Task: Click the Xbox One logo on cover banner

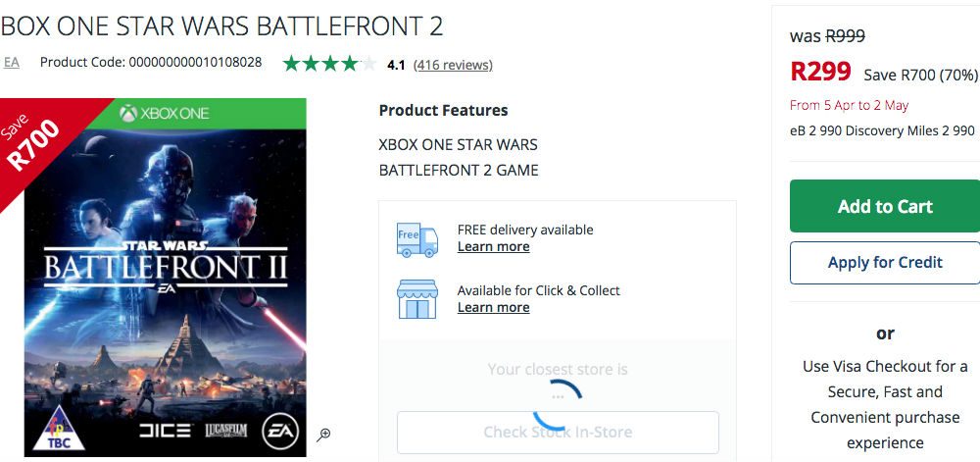Action: [x=164, y=113]
